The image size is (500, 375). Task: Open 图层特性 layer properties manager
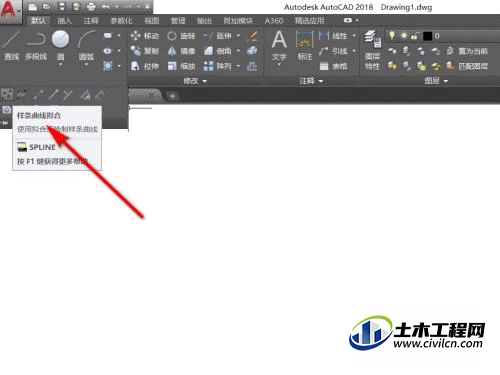pyautogui.click(x=373, y=50)
